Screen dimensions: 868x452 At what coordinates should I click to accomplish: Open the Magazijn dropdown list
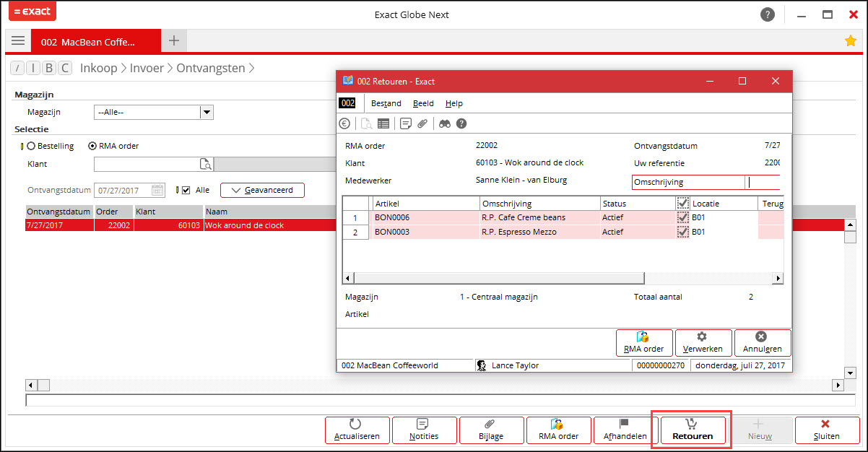click(x=207, y=112)
